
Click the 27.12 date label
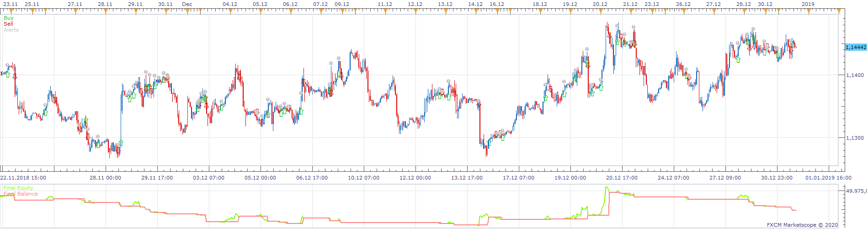click(x=714, y=4)
